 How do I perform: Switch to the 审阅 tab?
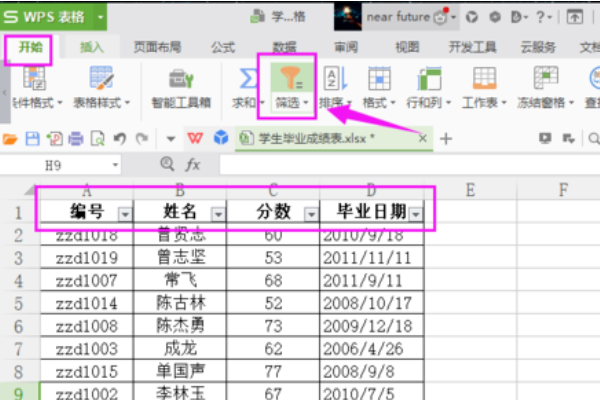pos(346,47)
